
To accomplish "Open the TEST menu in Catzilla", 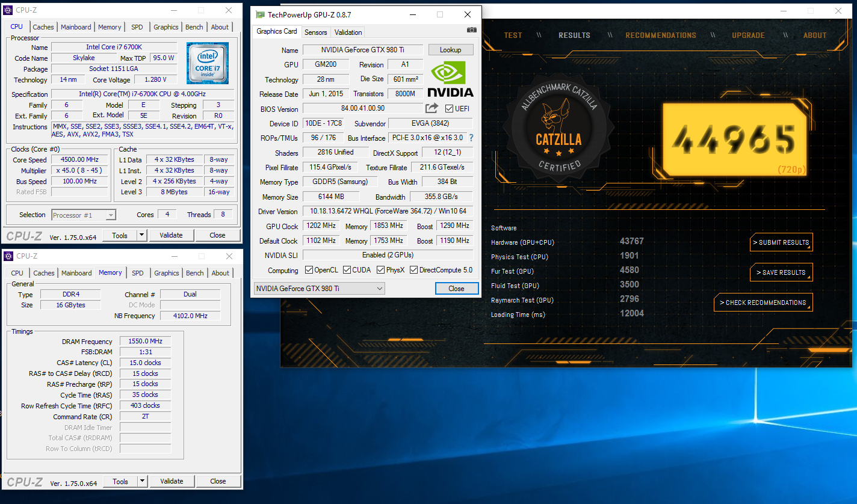I will point(513,35).
